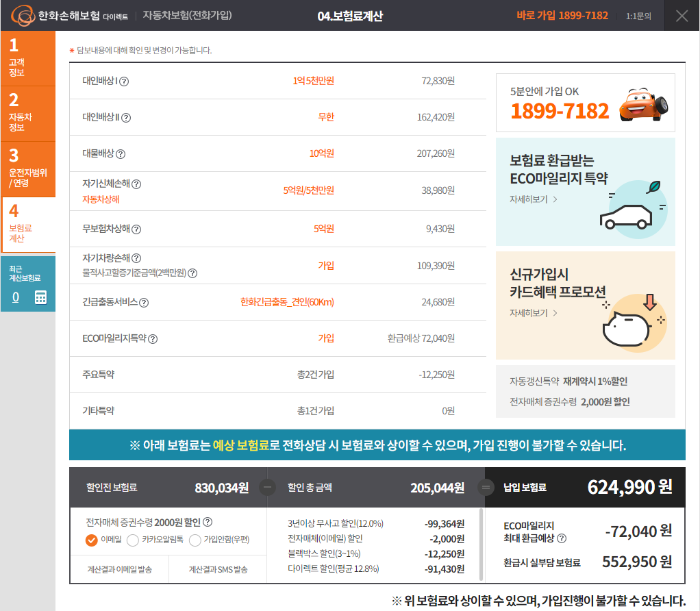Change 대물배상 coverage value 10억원
Image resolution: width=700 pixels, height=611 pixels.
(321, 154)
